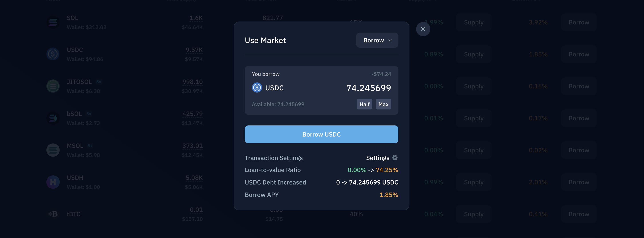644x238 pixels.
Task: Click the JITOSOL token icon
Action: tap(53, 86)
